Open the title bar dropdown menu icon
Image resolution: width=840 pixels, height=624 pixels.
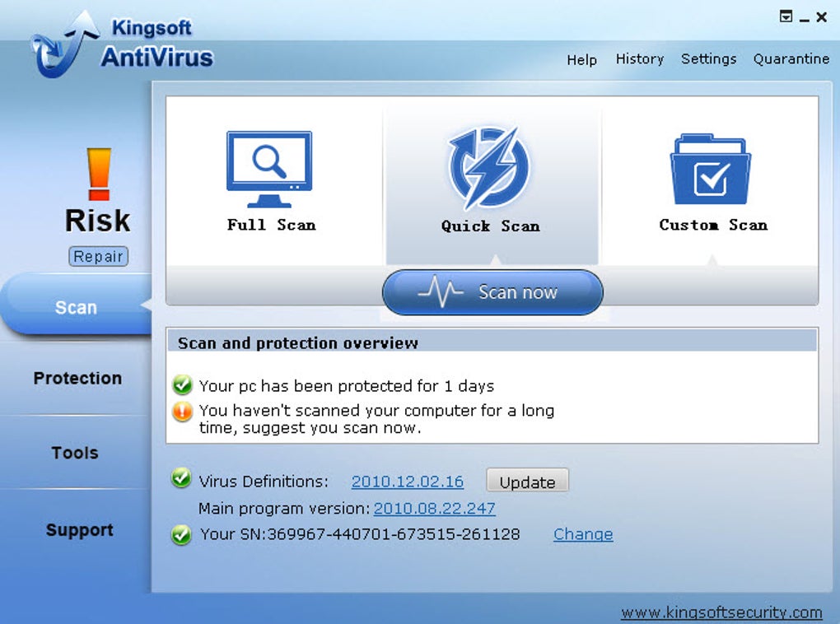tap(786, 16)
